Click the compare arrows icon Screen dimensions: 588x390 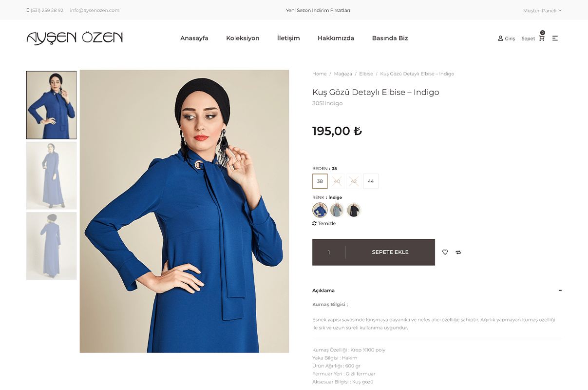pyautogui.click(x=458, y=252)
